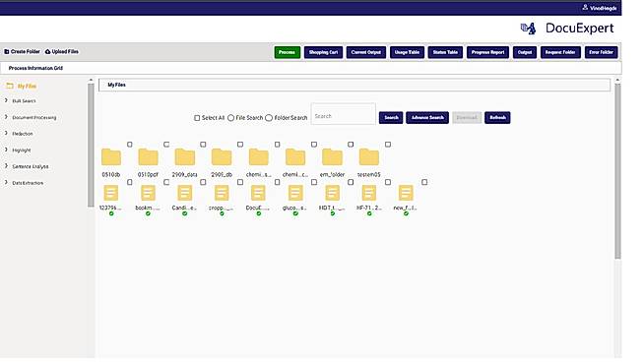Click the Advance Search button
644x362 pixels.
tap(427, 118)
